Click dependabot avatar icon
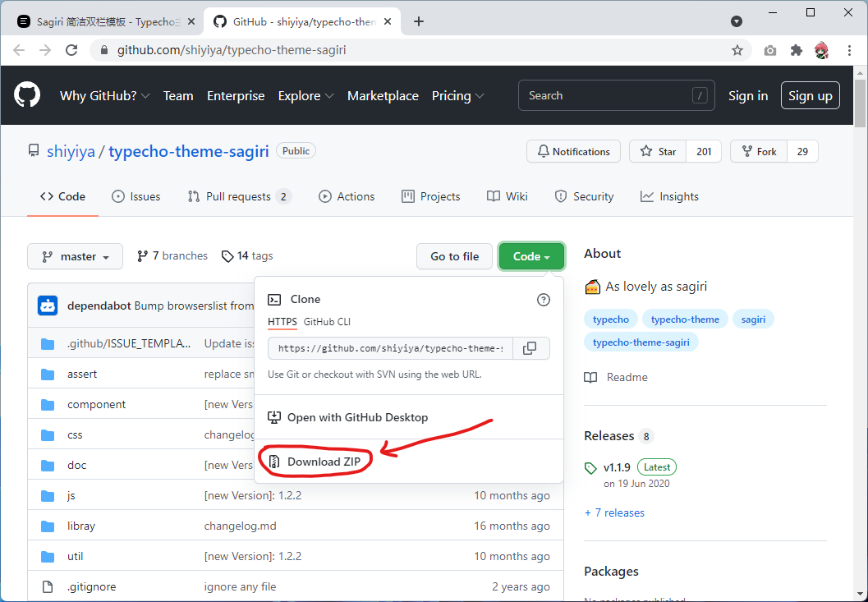Viewport: 868px width, 602px height. point(48,306)
